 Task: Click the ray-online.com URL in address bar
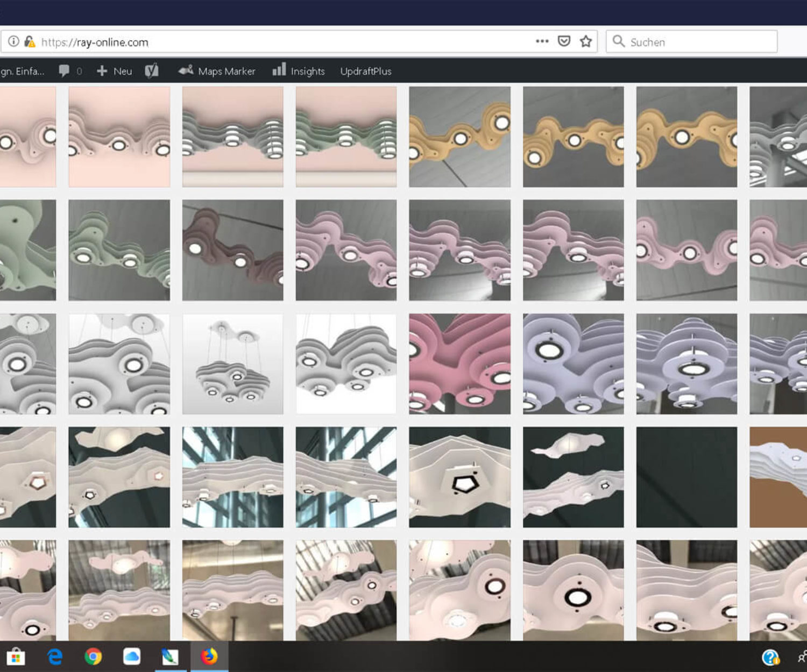tap(95, 42)
